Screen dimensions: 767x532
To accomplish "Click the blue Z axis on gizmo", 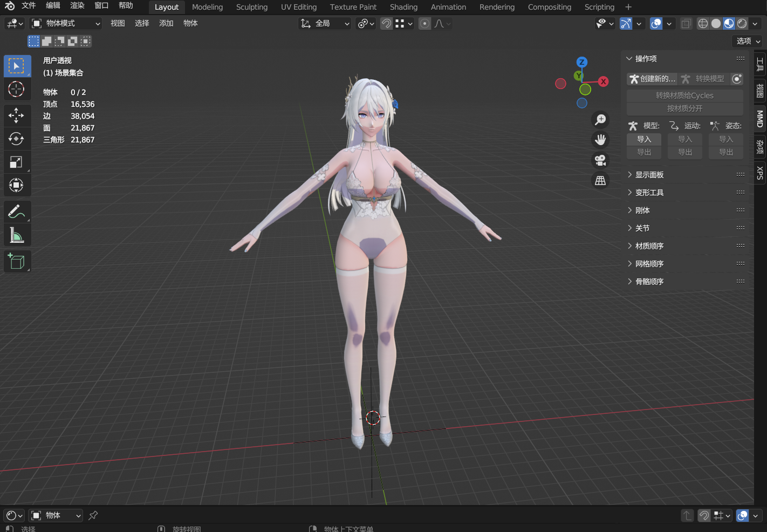I will pos(581,62).
